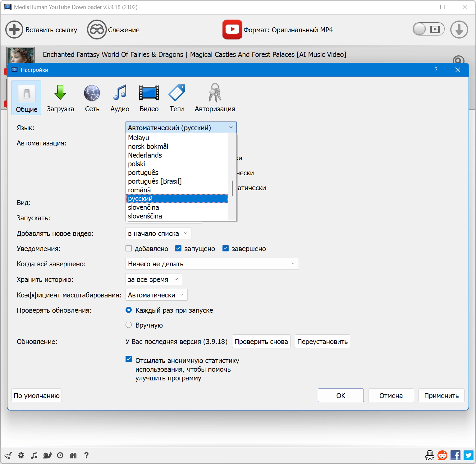Click the snail speed limit icon
476x464 pixels.
[x=47, y=455]
